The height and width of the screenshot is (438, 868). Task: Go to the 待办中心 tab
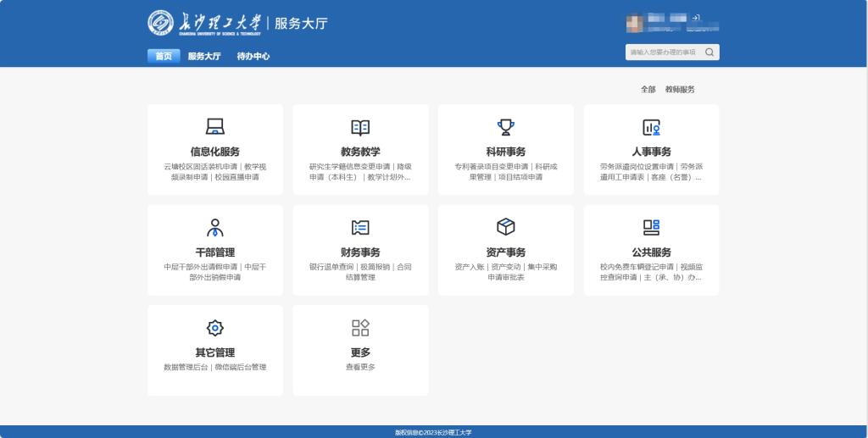(253, 57)
